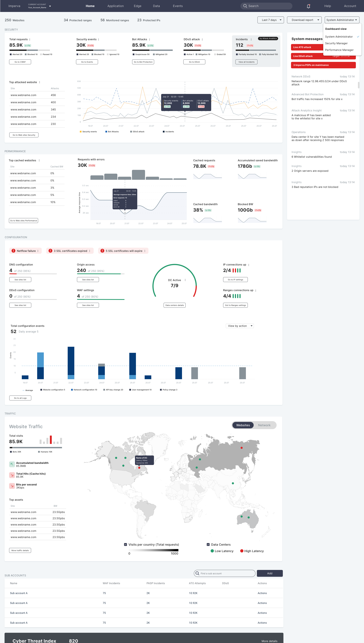Click the notification bell icon

(308, 6)
